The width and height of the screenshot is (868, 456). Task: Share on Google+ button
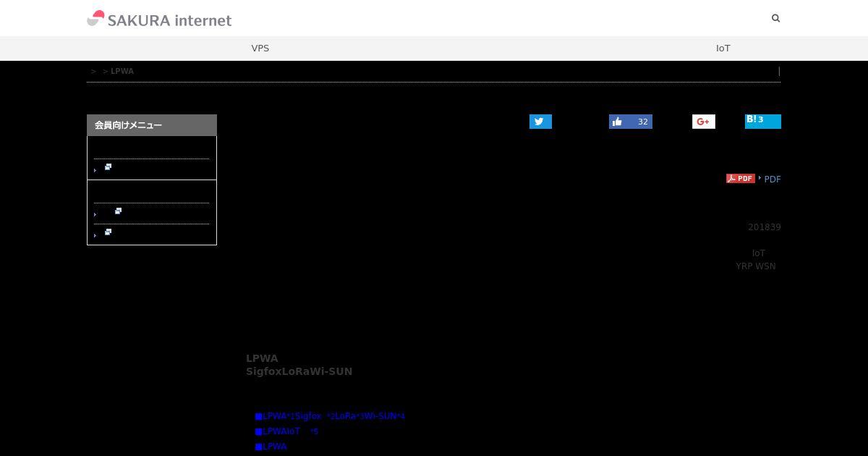[x=704, y=122]
